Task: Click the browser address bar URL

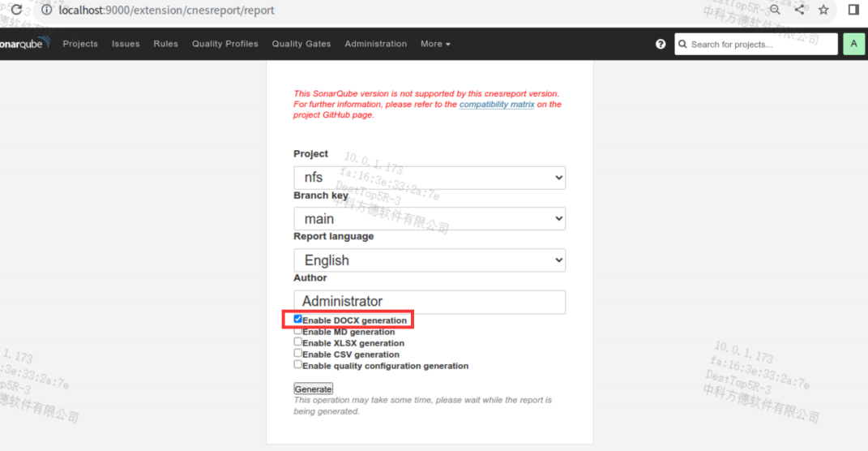Action: click(166, 10)
